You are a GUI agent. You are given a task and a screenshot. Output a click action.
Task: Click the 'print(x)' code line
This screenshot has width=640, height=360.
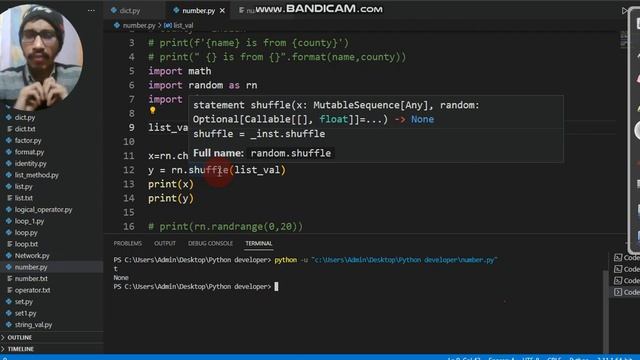coord(171,184)
